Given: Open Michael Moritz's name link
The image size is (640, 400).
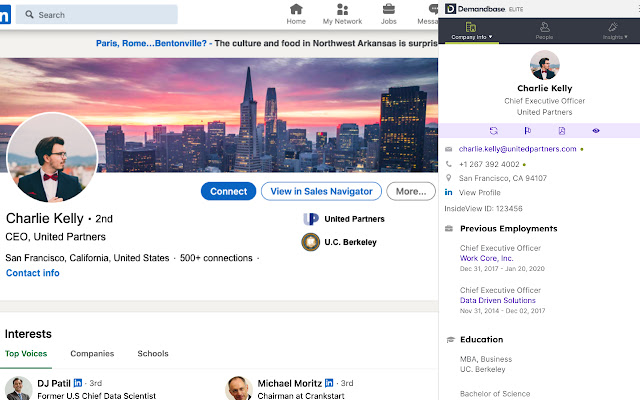Looking at the screenshot, I should click(x=290, y=383).
